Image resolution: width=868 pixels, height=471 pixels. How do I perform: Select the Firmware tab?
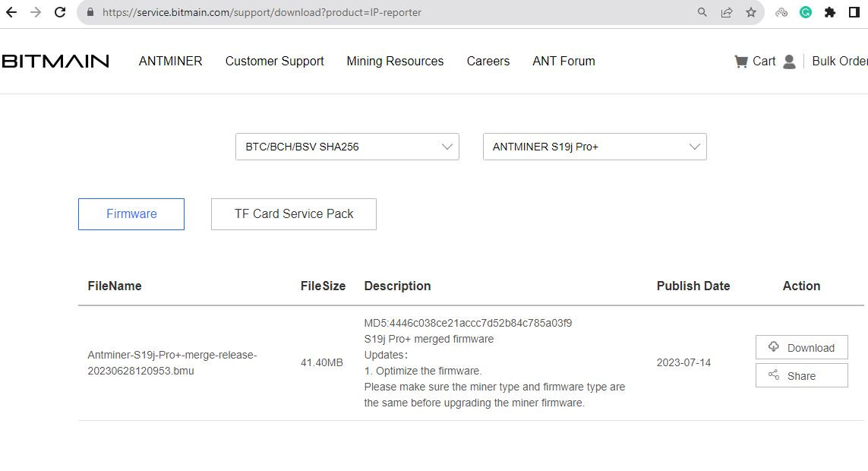click(x=131, y=214)
